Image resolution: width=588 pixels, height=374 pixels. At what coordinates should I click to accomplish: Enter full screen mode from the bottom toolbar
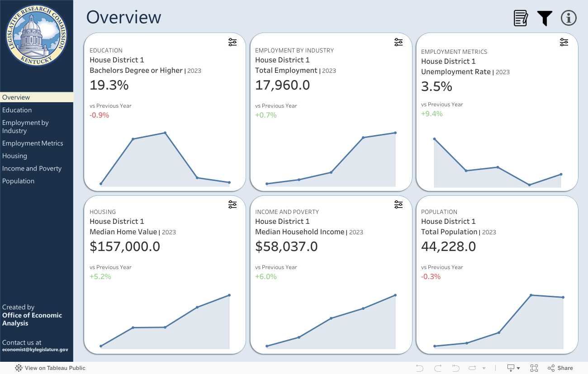[x=534, y=368]
